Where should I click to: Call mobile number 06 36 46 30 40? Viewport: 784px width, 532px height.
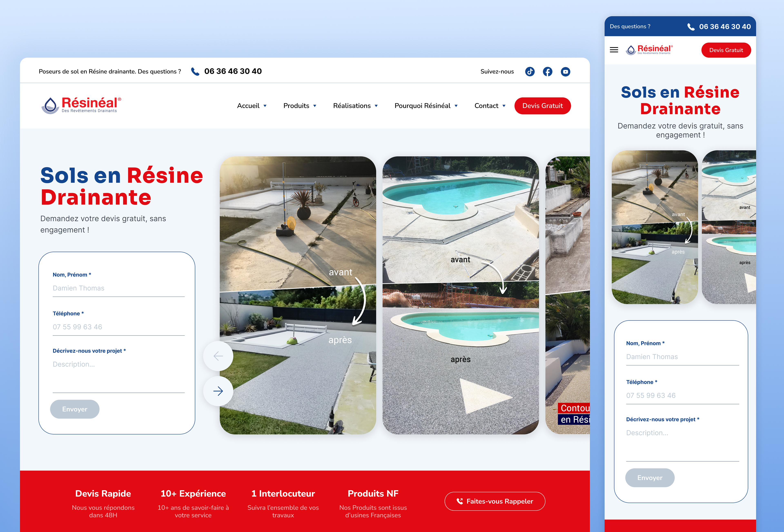(x=725, y=27)
